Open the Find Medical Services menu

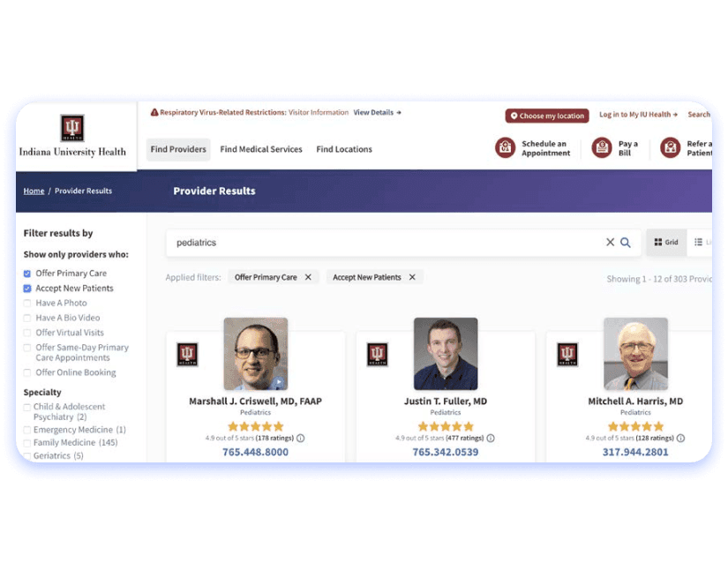coord(261,149)
